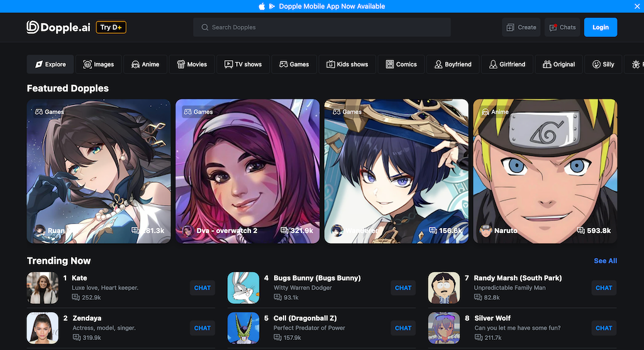Click the Try D+ button

pos(111,27)
